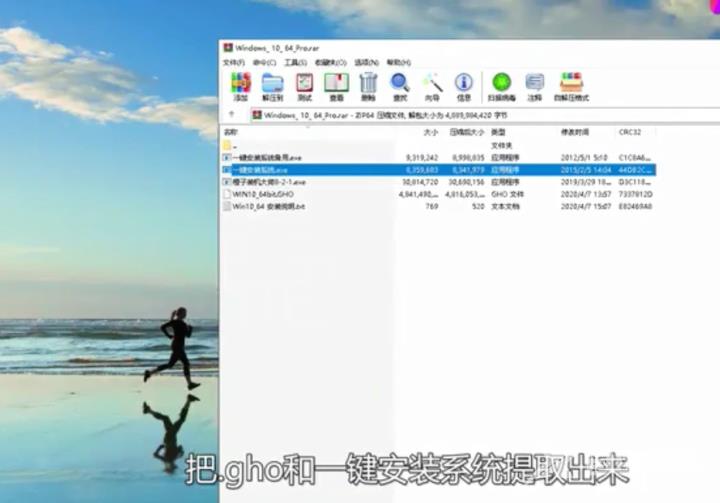Click the Find (查找) magnifier icon
The width and height of the screenshot is (720, 503).
pos(400,86)
